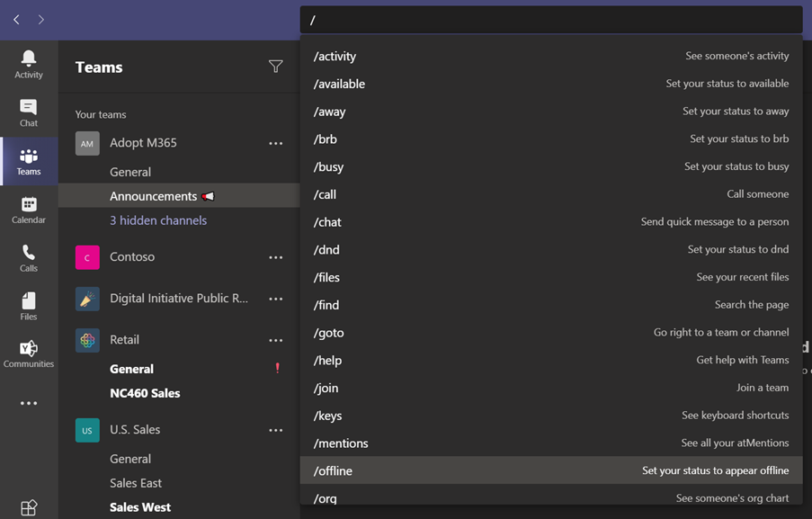
Task: Select the /goto command
Action: click(551, 333)
